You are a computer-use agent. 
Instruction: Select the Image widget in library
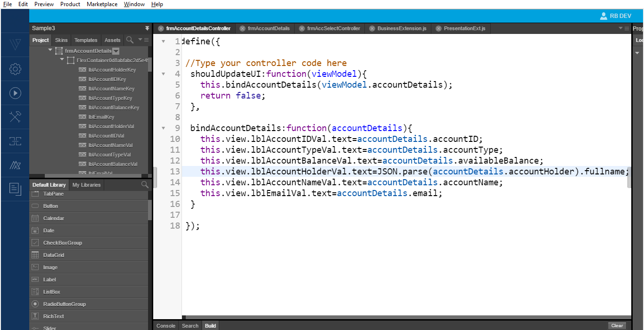(x=89, y=267)
